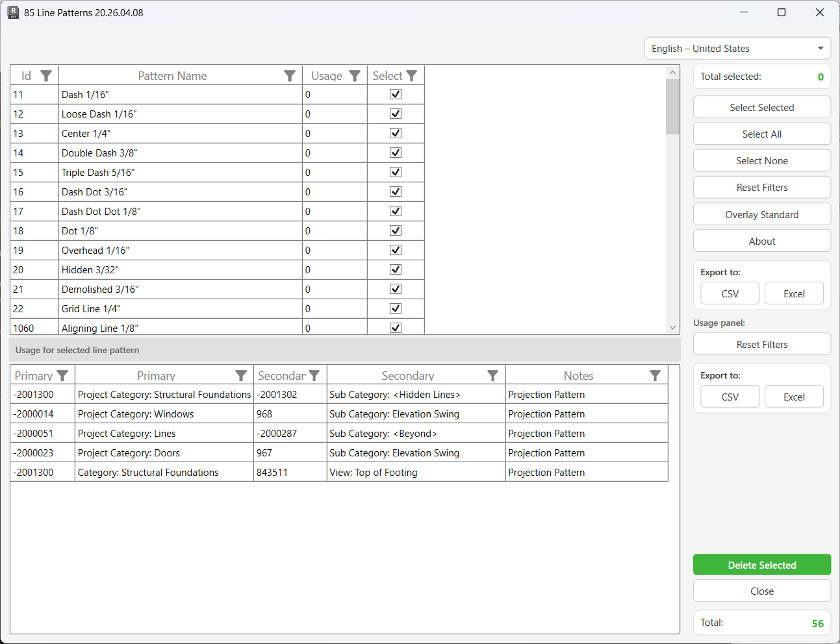
Task: Open the About dialog
Action: tap(761, 240)
